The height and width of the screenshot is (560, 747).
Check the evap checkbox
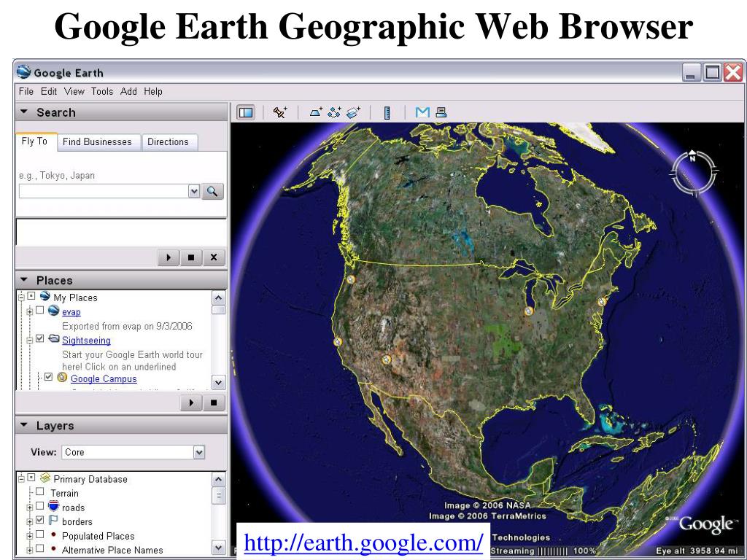(x=40, y=311)
